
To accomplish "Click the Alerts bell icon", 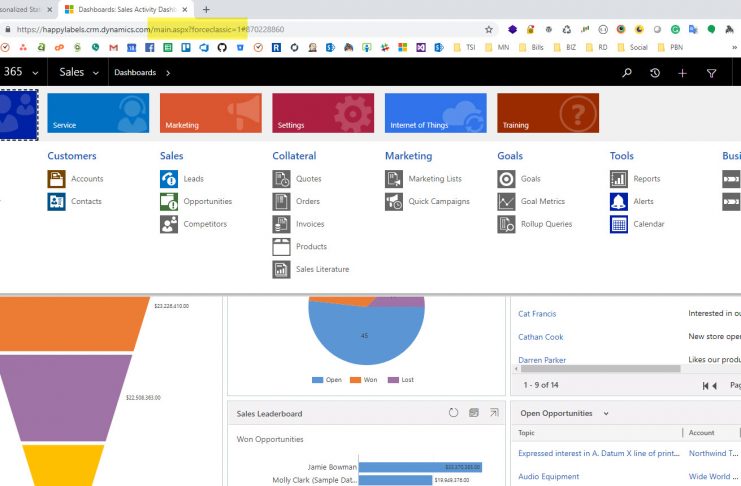I will [x=619, y=202].
